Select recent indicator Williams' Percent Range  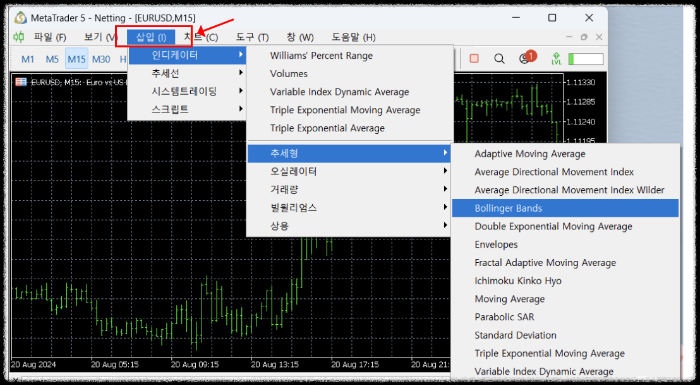click(321, 56)
